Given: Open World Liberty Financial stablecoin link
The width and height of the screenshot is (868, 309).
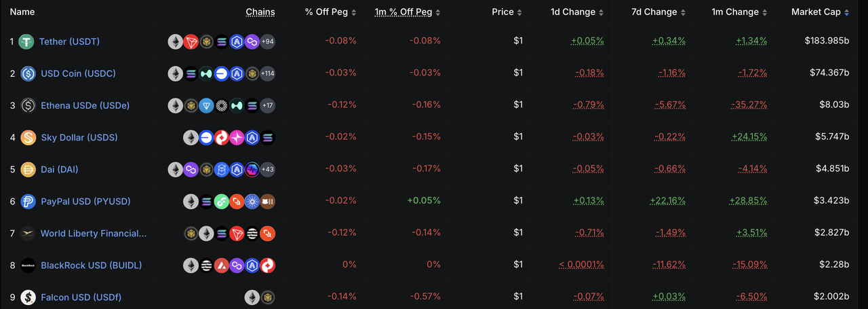Looking at the screenshot, I should (x=93, y=233).
